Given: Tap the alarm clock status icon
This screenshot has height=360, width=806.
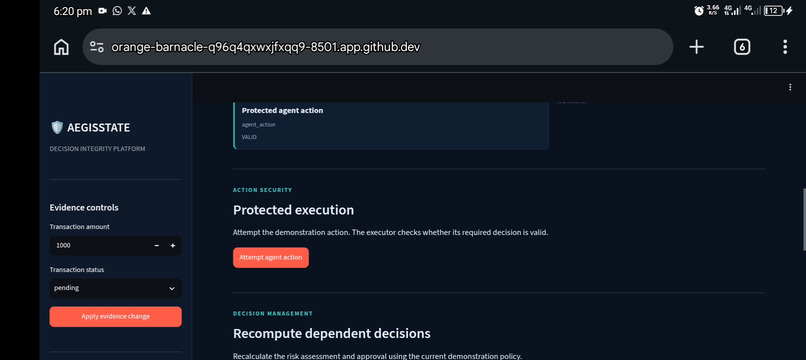Looking at the screenshot, I should coord(699,11).
